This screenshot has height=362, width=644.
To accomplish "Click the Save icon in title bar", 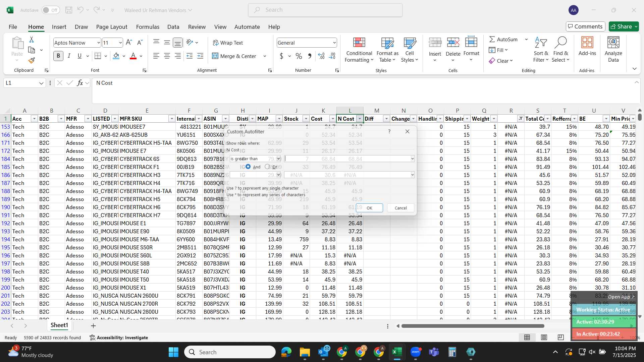I will point(69,10).
